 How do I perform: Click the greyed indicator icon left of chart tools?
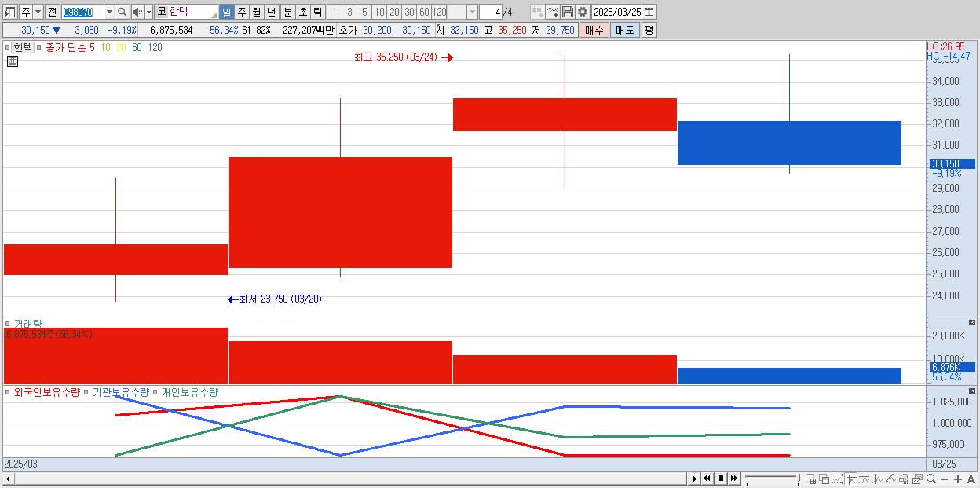(537, 12)
